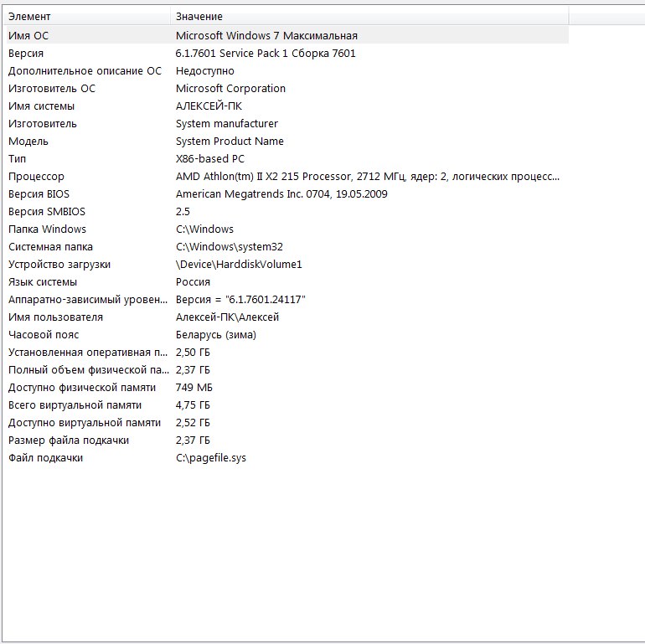
Task: Click the "Часовой пояс" row
Action: pos(42,335)
